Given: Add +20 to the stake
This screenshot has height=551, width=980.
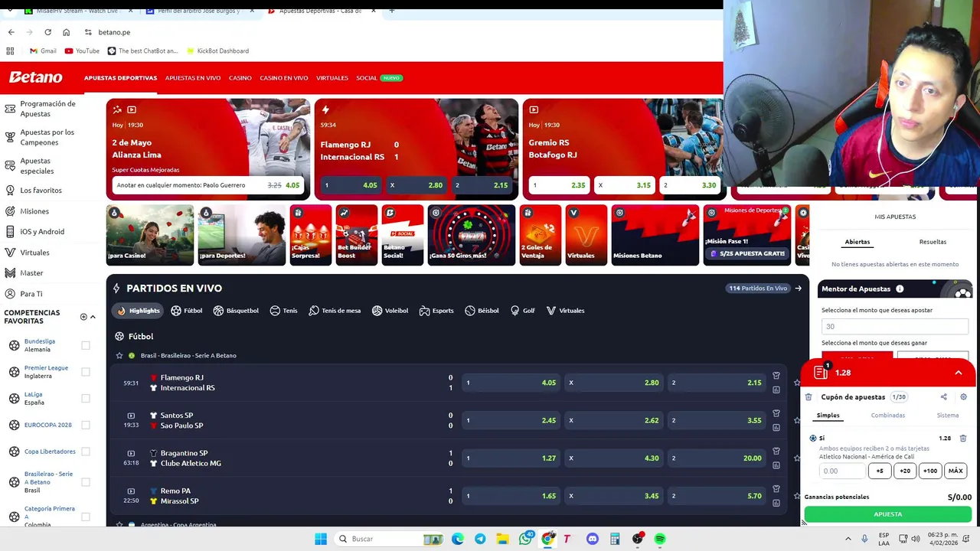Looking at the screenshot, I should click(x=905, y=471).
